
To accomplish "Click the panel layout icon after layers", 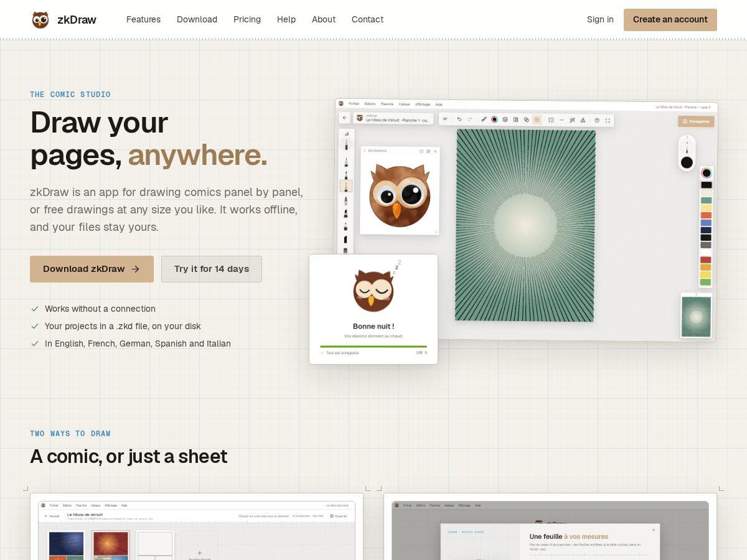I will click(515, 119).
